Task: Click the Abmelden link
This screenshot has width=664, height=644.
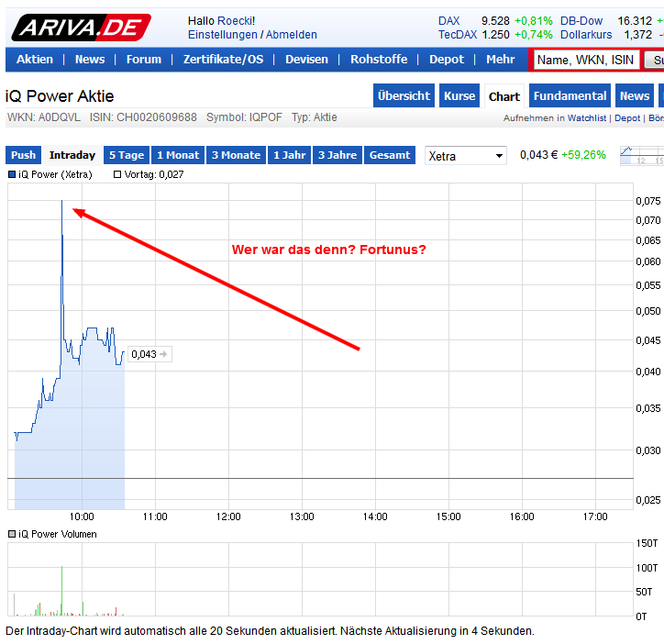Action: (x=292, y=35)
